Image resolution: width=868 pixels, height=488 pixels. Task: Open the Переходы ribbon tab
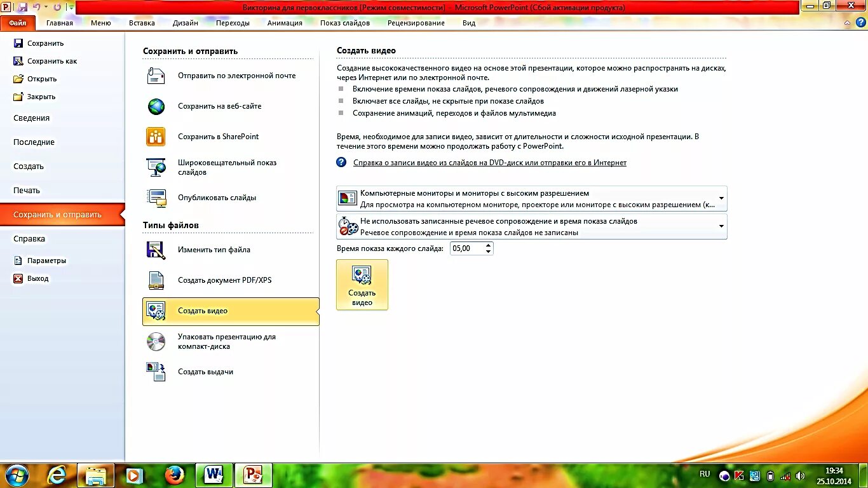233,23
